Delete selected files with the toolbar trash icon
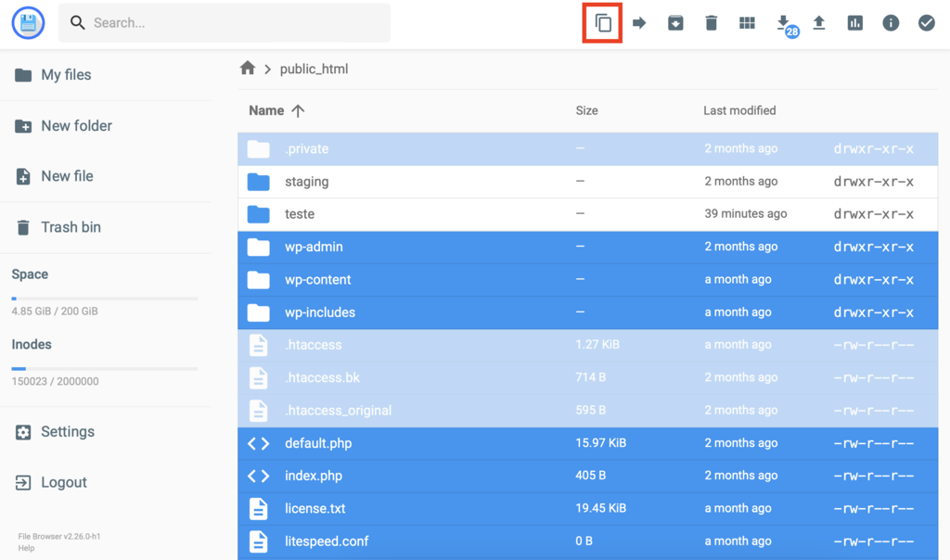 (711, 22)
